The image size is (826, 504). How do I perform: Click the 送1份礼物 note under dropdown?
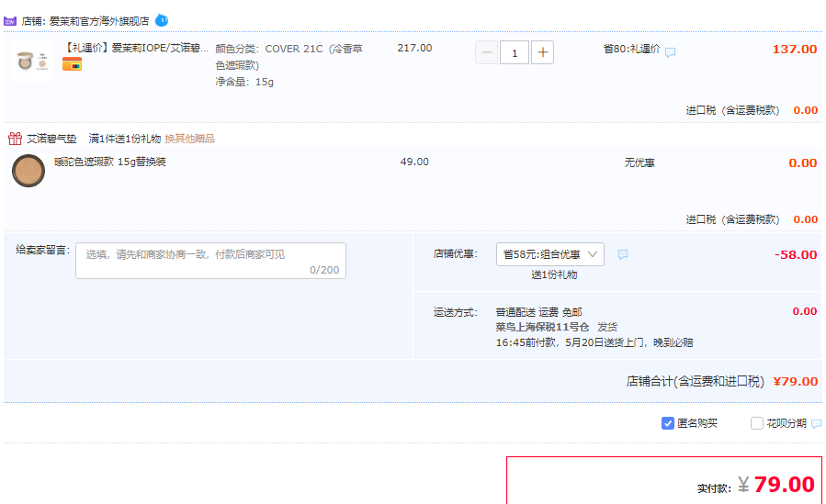point(554,275)
